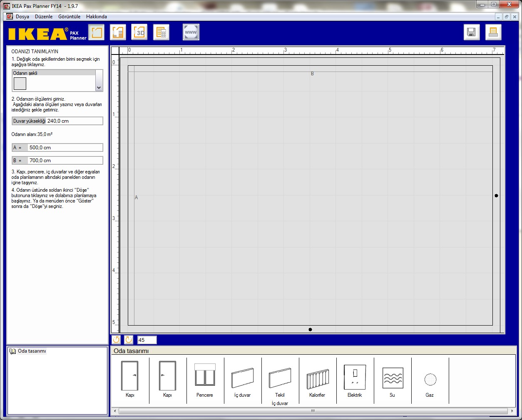Open the Görüntüle menu
Screen dimensions: 522x420
click(69, 17)
